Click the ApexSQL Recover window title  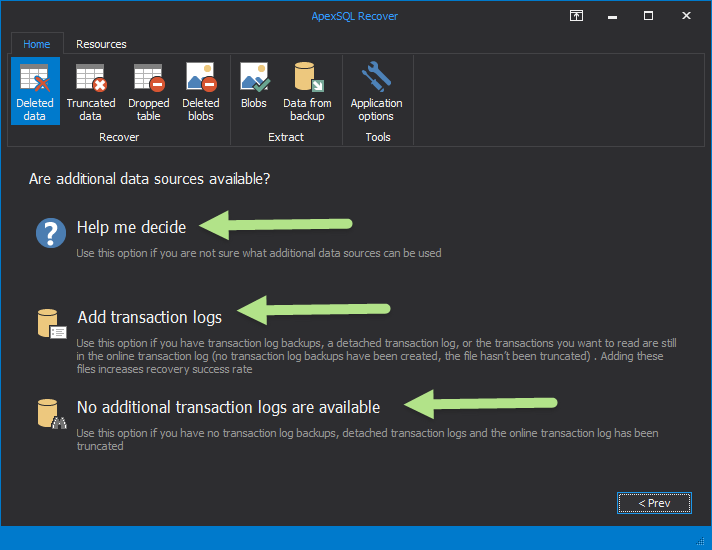(355, 16)
